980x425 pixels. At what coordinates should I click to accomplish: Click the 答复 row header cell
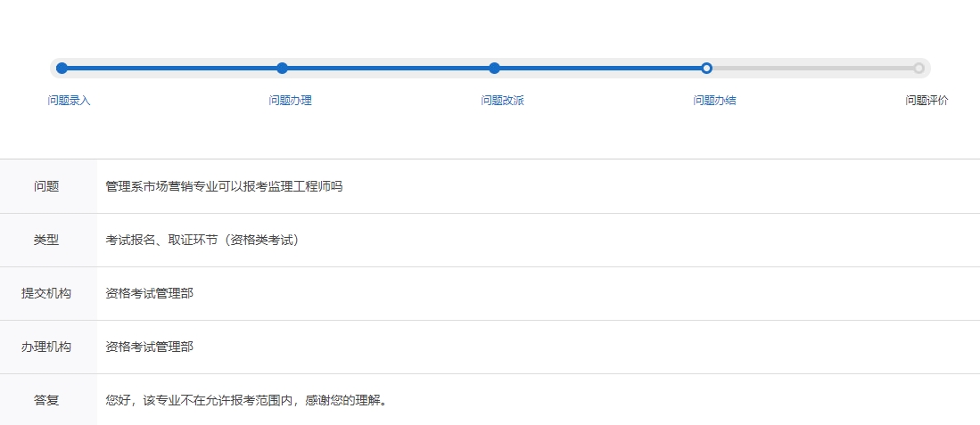(46, 400)
